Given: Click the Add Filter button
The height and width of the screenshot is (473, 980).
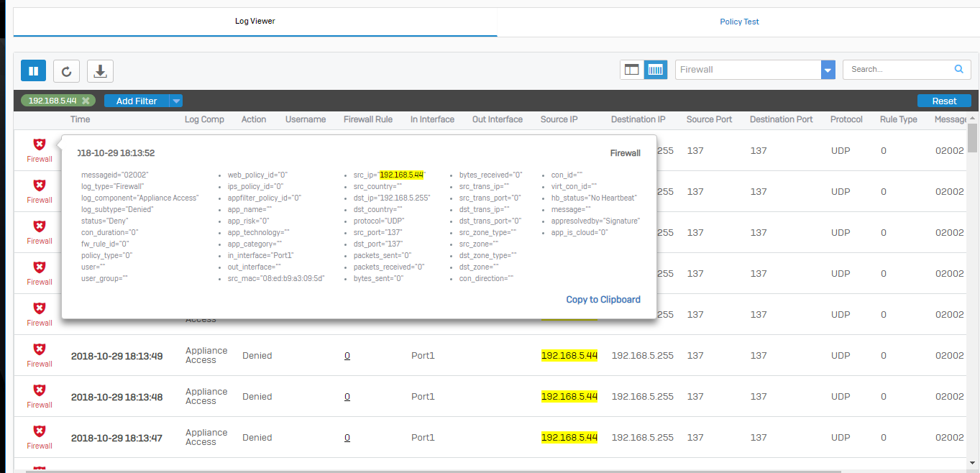Looking at the screenshot, I should [137, 101].
